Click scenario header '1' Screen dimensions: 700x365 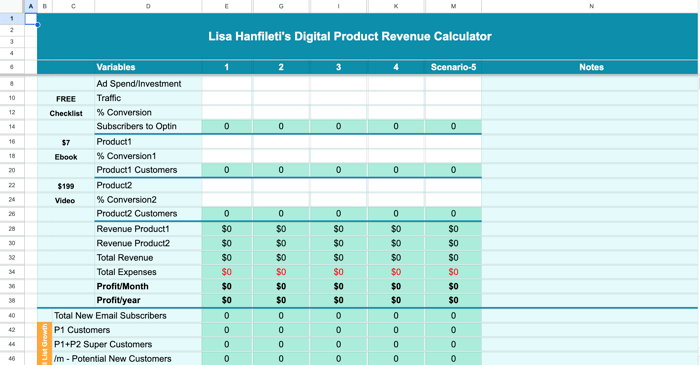227,67
